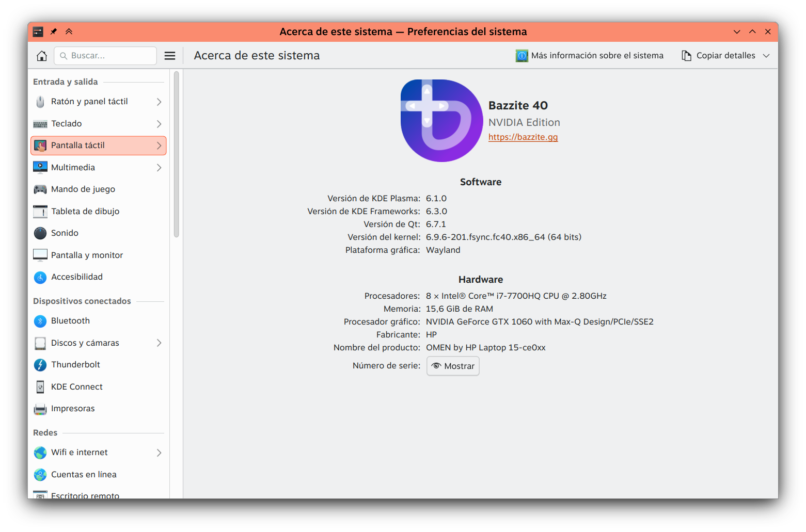The width and height of the screenshot is (806, 532).
Task: Click the Tableta de dibujo label
Action: coord(85,212)
